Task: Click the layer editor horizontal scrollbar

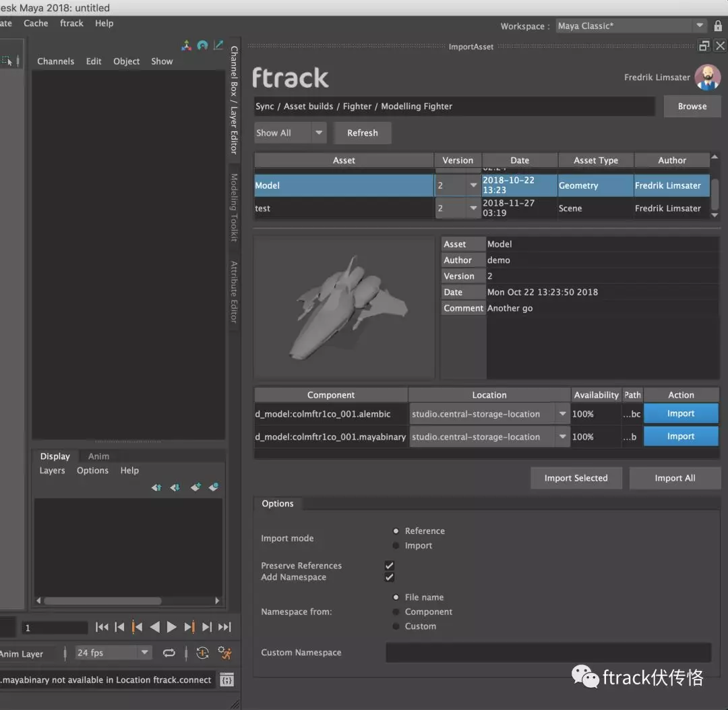Action: 103,600
